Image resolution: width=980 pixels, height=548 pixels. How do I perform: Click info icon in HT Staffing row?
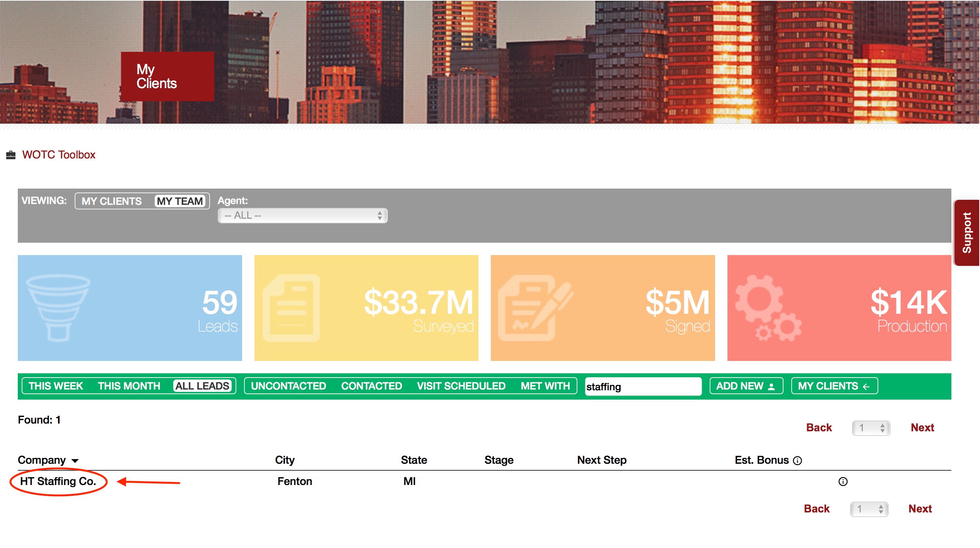coord(843,482)
